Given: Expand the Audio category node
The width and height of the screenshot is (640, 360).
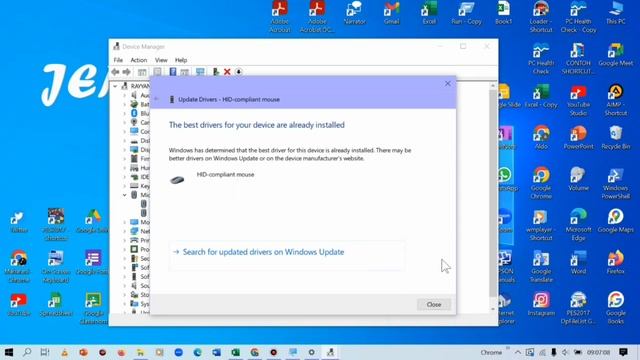Looking at the screenshot, I should point(125,95).
